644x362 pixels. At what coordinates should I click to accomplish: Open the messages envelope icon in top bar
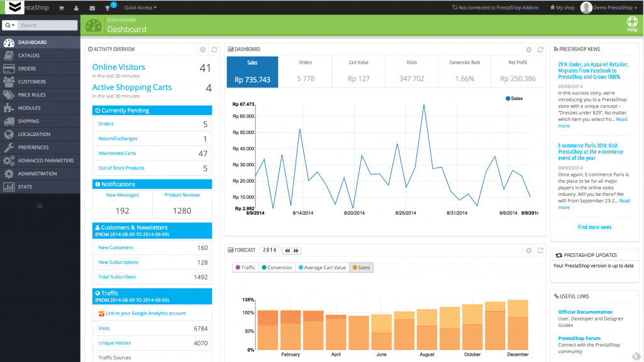click(x=92, y=8)
